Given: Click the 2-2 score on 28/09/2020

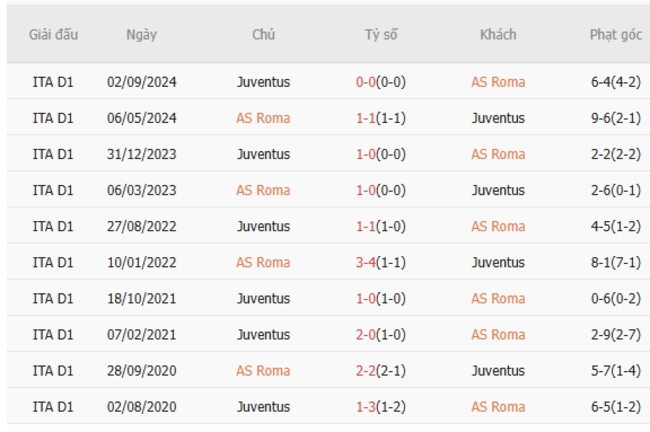Looking at the screenshot, I should click(366, 370).
